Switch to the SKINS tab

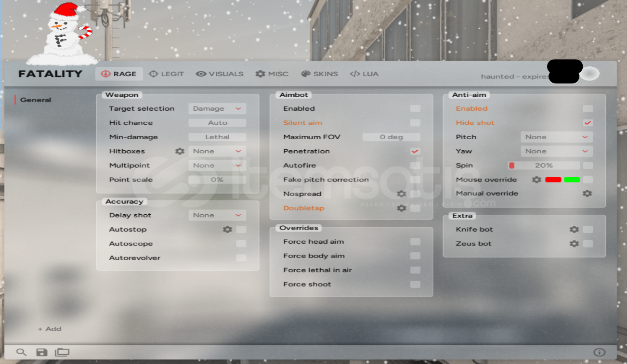tap(320, 74)
